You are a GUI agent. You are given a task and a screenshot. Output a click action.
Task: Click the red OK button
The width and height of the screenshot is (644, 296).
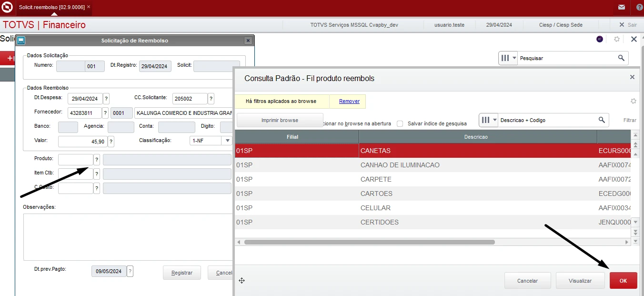(x=623, y=281)
